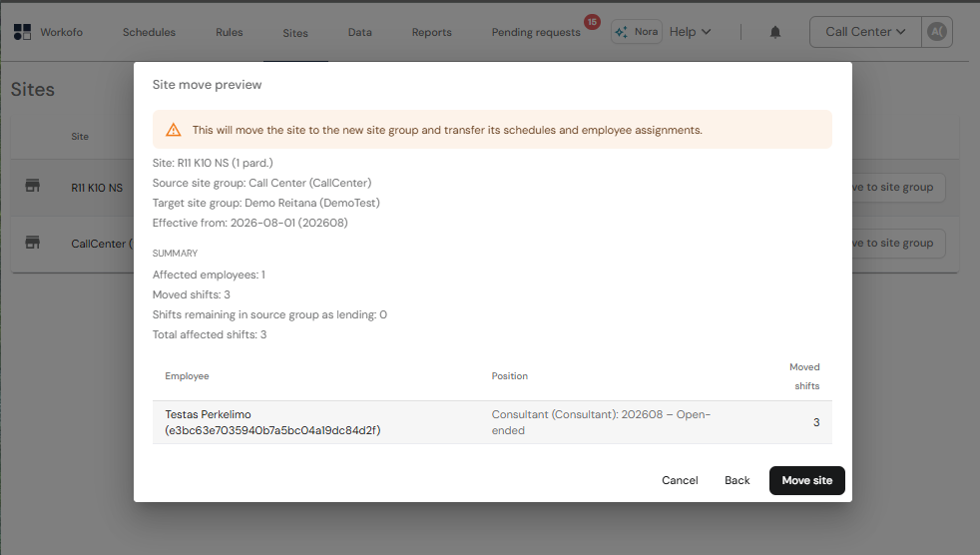Image resolution: width=980 pixels, height=555 pixels.
Task: Click Move to site group for R11 K10 NS
Action: pos(899,187)
